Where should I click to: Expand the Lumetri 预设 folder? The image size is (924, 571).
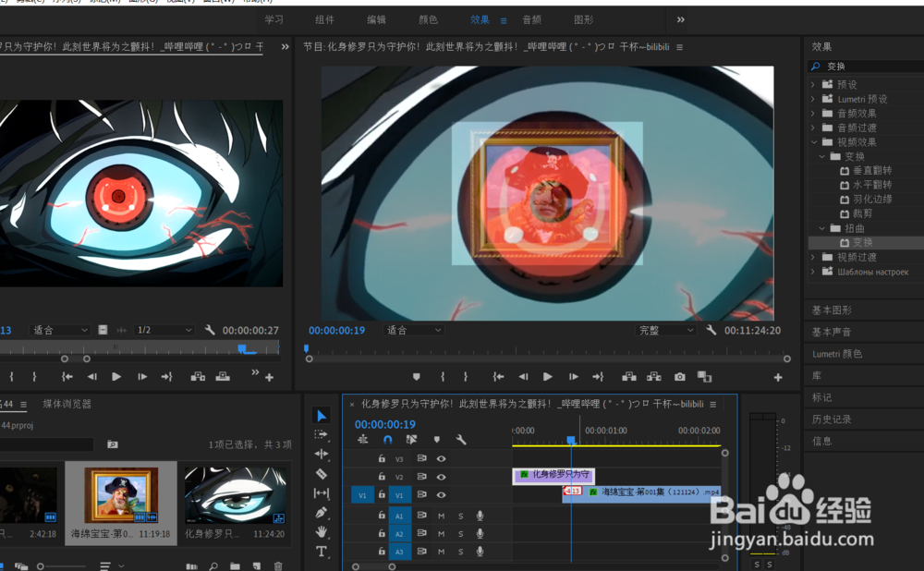[x=812, y=99]
